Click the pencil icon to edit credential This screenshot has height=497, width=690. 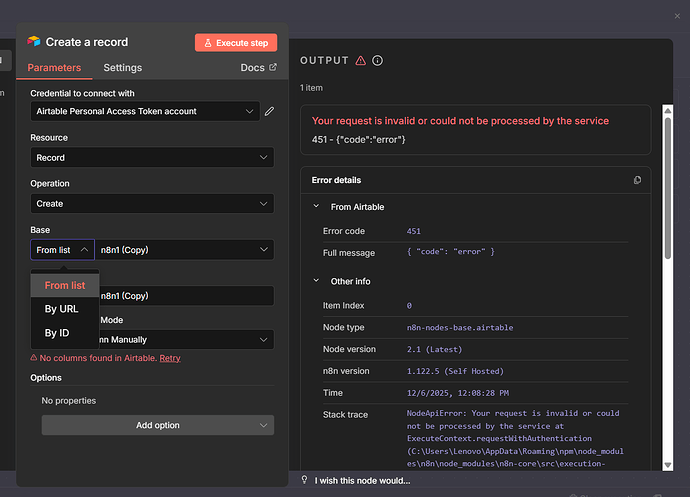pyautogui.click(x=269, y=111)
